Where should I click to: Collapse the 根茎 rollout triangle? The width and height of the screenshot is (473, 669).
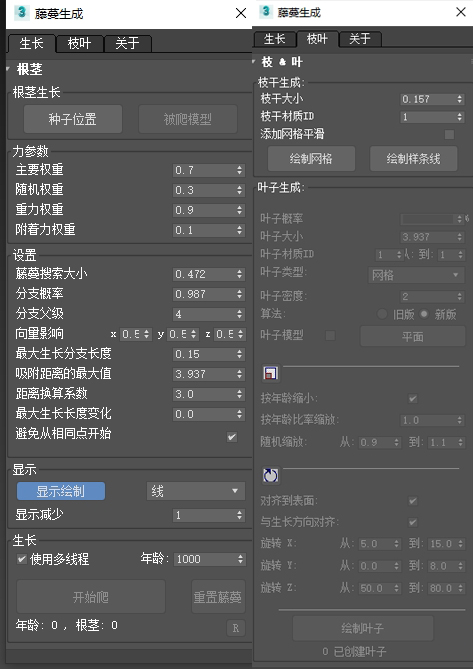9,68
